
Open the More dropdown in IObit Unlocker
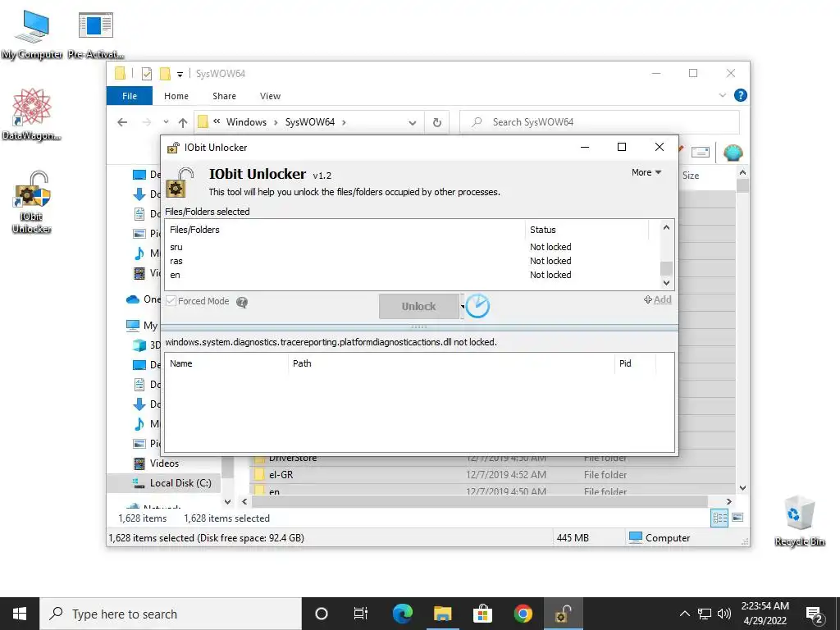[646, 172]
